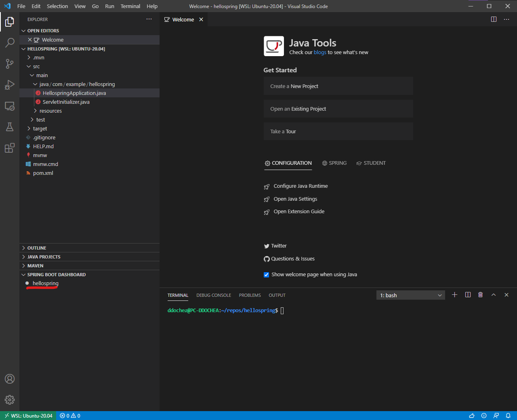
Task: Open Questions & Issues link
Action: (x=293, y=259)
